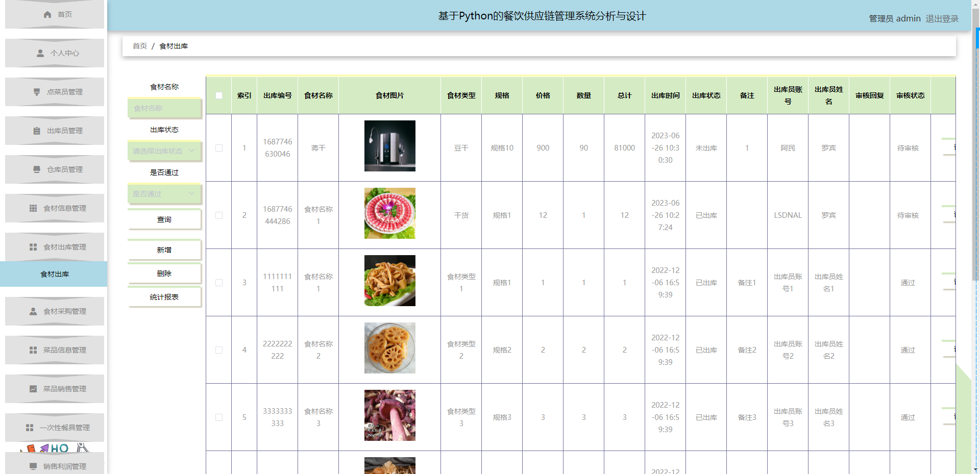Click the 菜品信息管理 grid icon
980x474 pixels.
[x=33, y=350]
